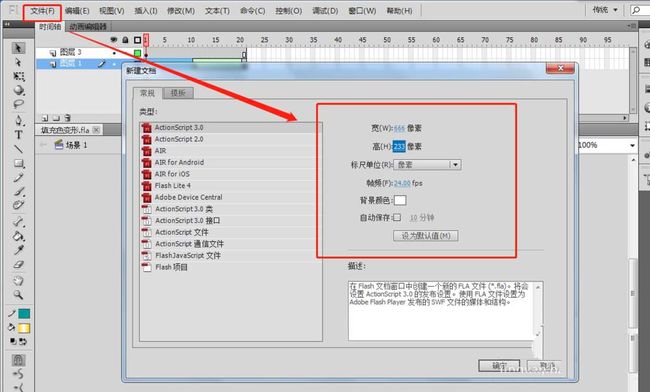
Task: Click the New Layer icon below layers
Action: click(x=45, y=118)
